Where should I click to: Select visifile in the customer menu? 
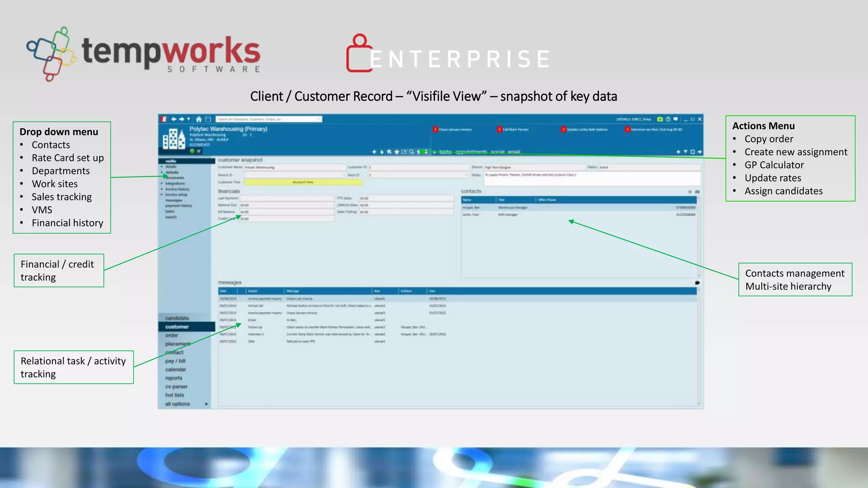(186, 161)
